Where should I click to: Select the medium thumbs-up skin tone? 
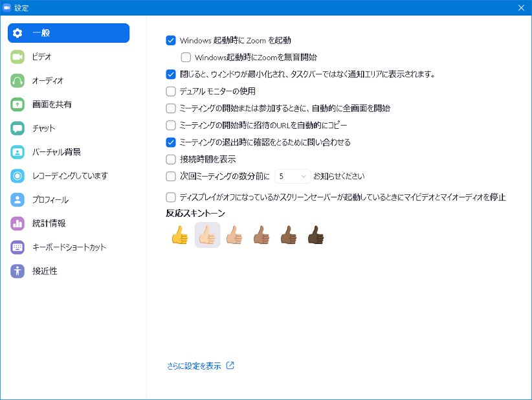click(x=261, y=235)
